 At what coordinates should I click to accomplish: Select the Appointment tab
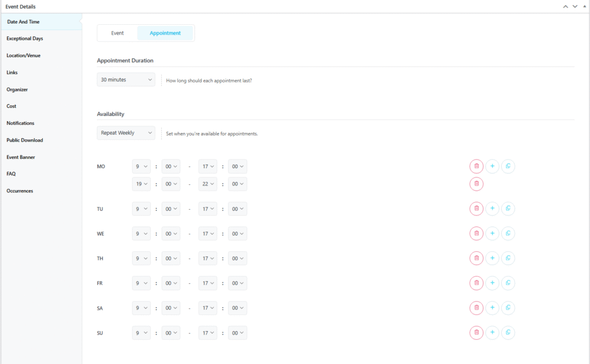(165, 33)
